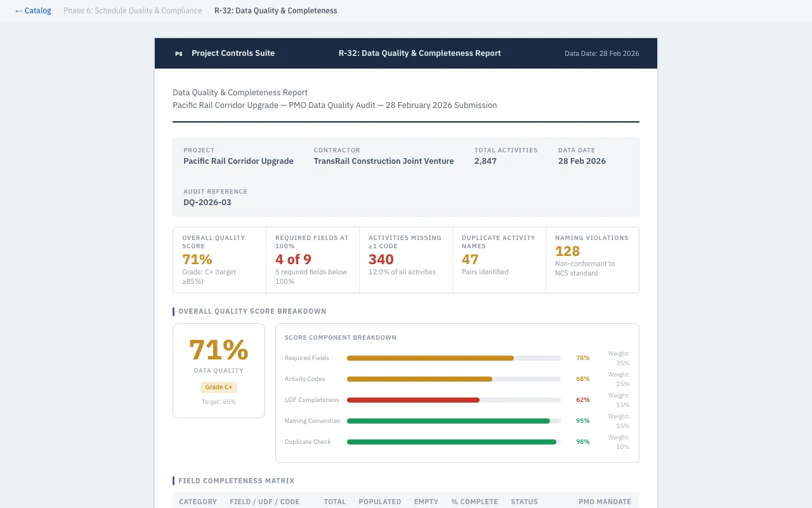This screenshot has height=508, width=812.
Task: Click the Duplicate Activity Names card
Action: click(499, 260)
